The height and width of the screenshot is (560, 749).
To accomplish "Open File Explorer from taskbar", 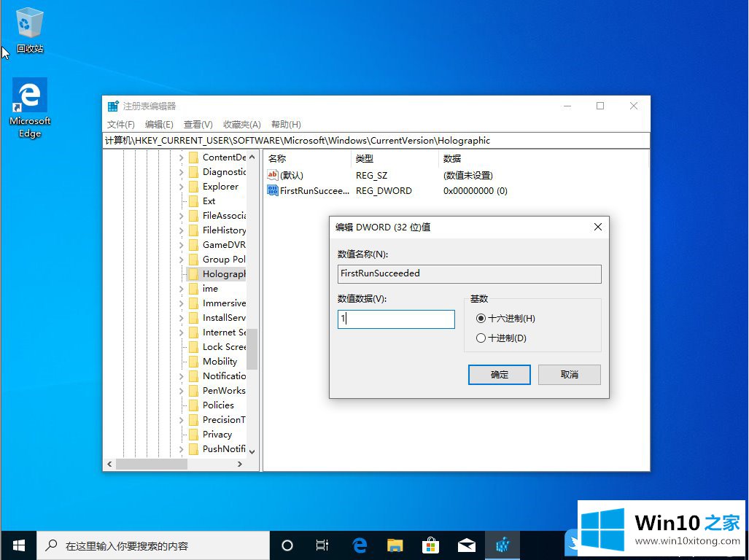I will [395, 545].
